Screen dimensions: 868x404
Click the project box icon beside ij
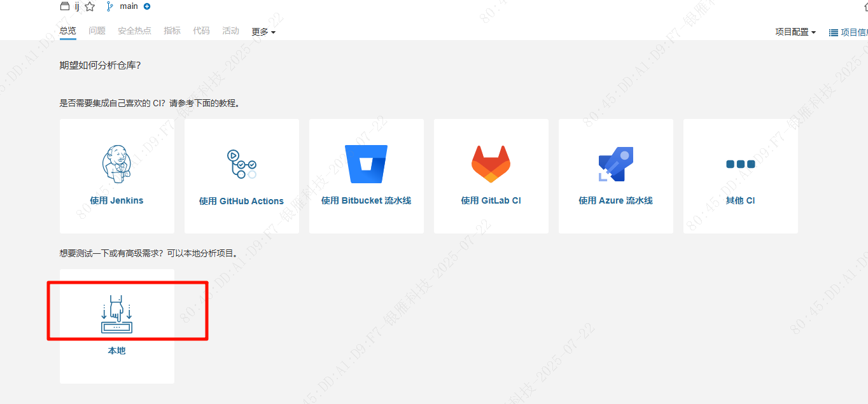[64, 6]
